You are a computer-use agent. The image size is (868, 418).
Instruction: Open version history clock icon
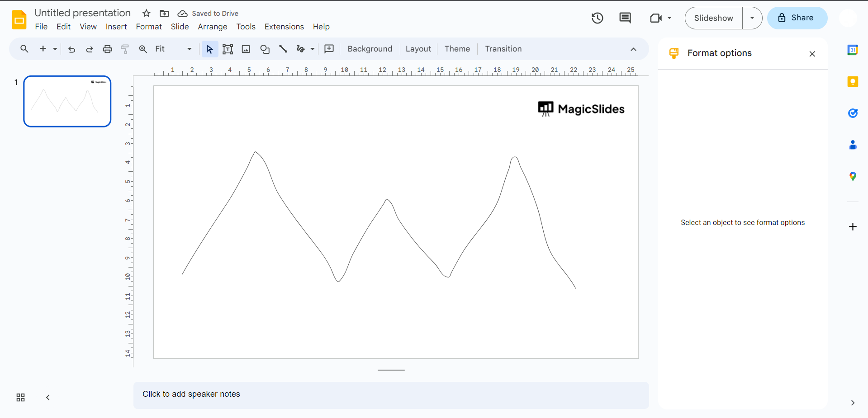coord(597,18)
